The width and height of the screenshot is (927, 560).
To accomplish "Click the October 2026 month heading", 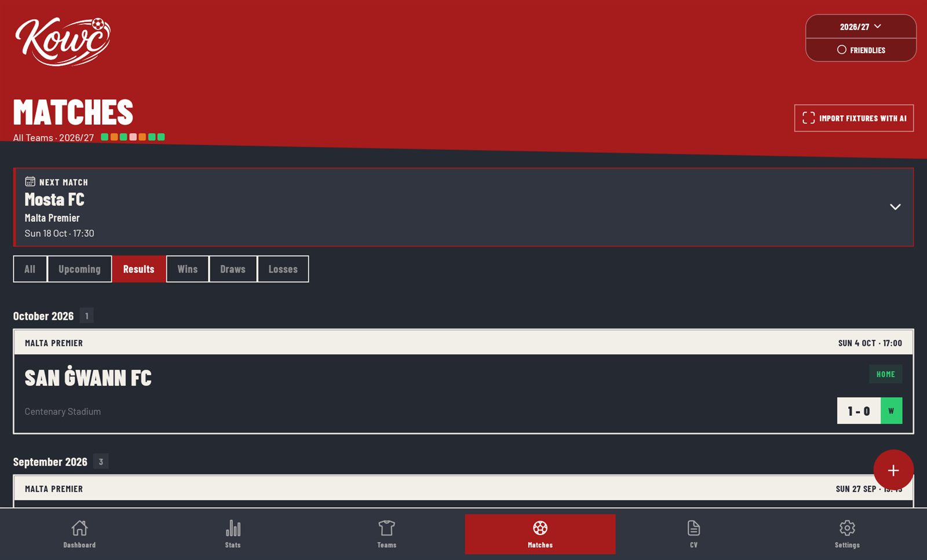I will [43, 316].
